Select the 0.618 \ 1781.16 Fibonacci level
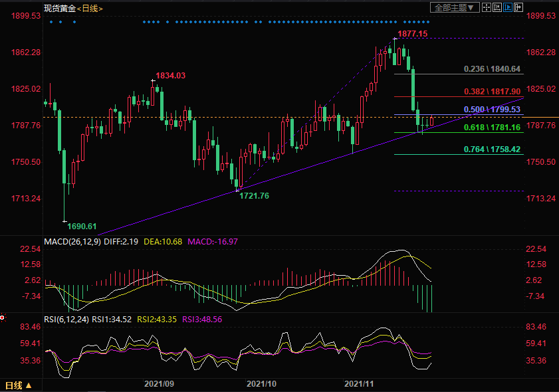The height and width of the screenshot is (392, 559). tap(492, 128)
